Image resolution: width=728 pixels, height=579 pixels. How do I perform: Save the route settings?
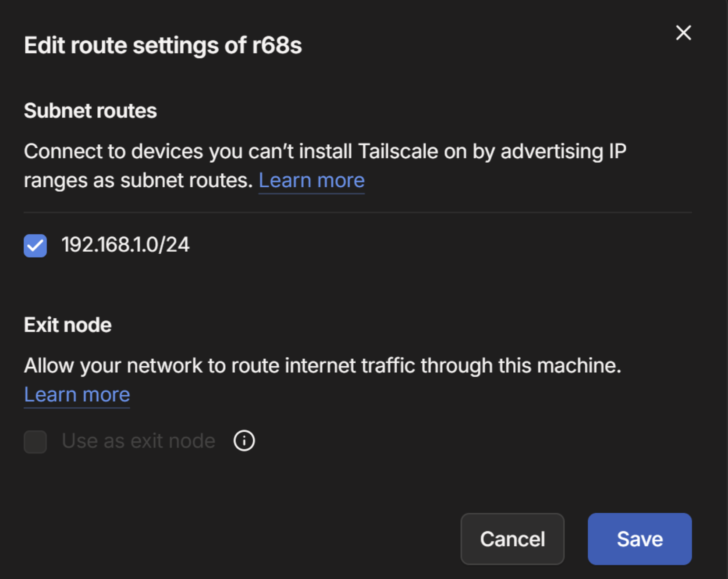click(639, 539)
